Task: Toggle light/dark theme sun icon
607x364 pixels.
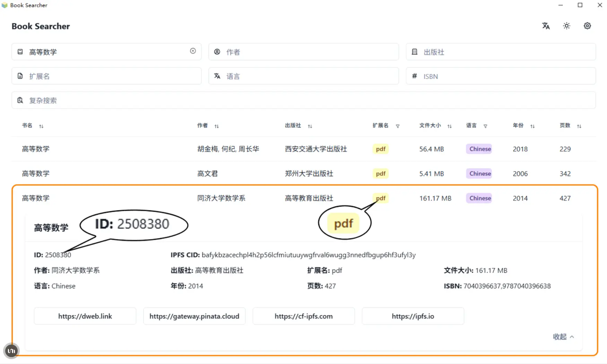Action: coord(566,26)
